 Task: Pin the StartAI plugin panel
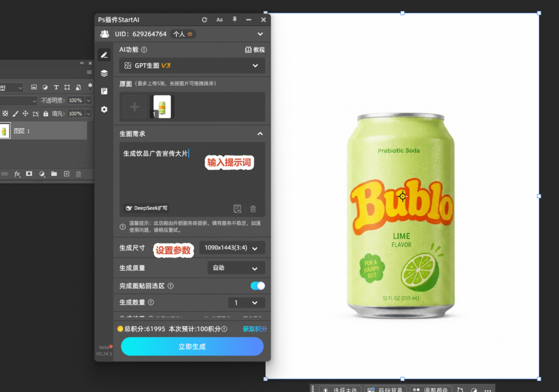pyautogui.click(x=235, y=20)
